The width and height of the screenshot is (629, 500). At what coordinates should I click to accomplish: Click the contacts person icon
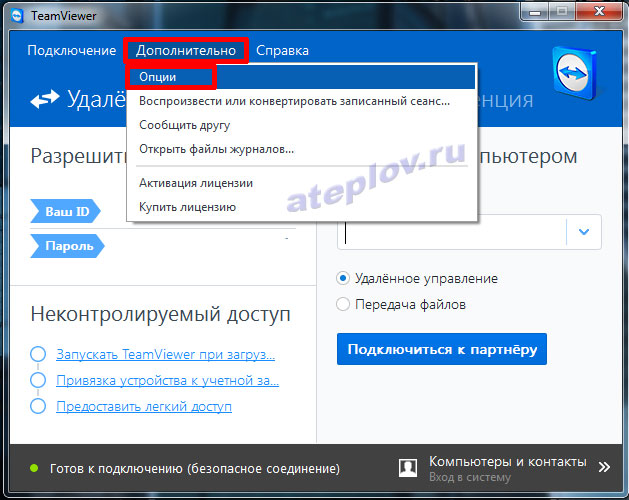point(408,468)
